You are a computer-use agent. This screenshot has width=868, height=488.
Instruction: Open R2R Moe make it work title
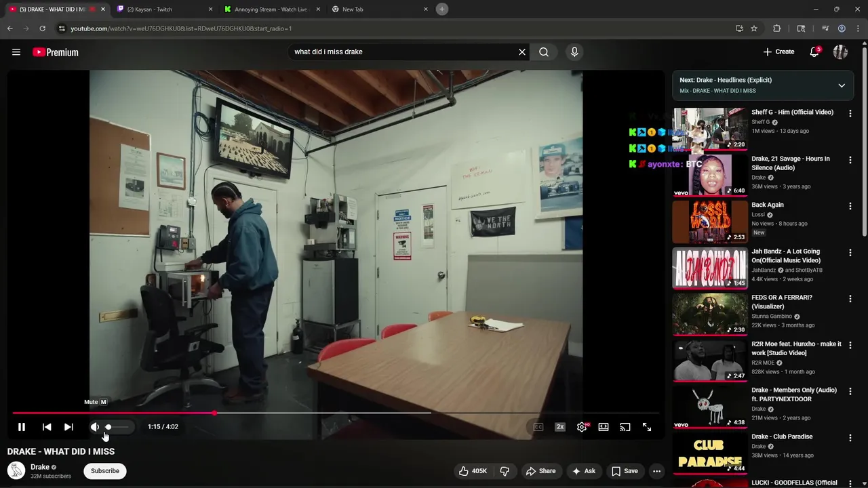[x=796, y=348]
